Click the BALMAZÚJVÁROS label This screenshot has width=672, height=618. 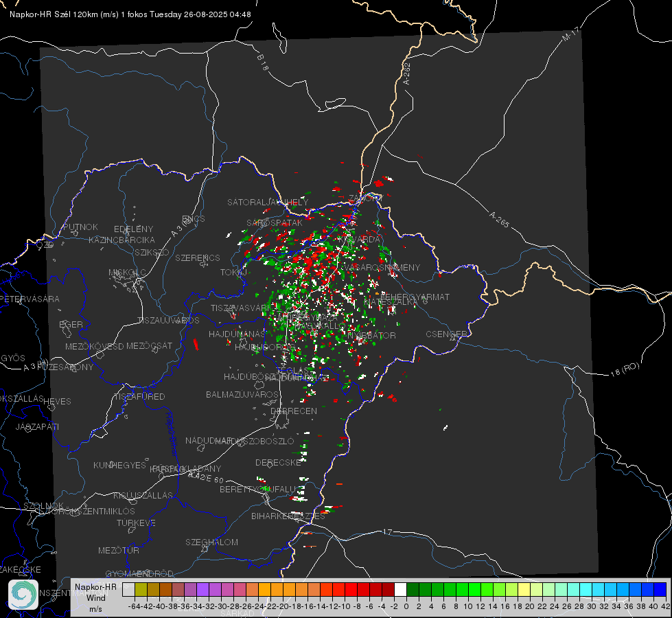pyautogui.click(x=242, y=394)
